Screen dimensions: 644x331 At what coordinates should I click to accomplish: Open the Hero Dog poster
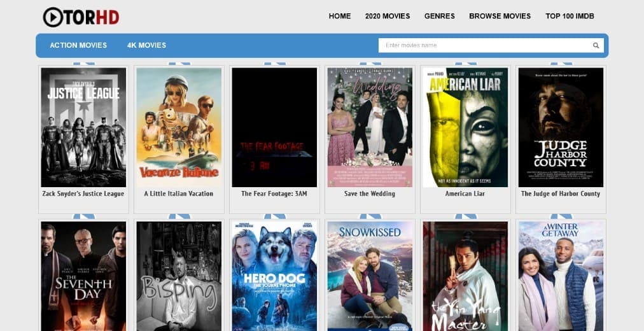(274, 276)
